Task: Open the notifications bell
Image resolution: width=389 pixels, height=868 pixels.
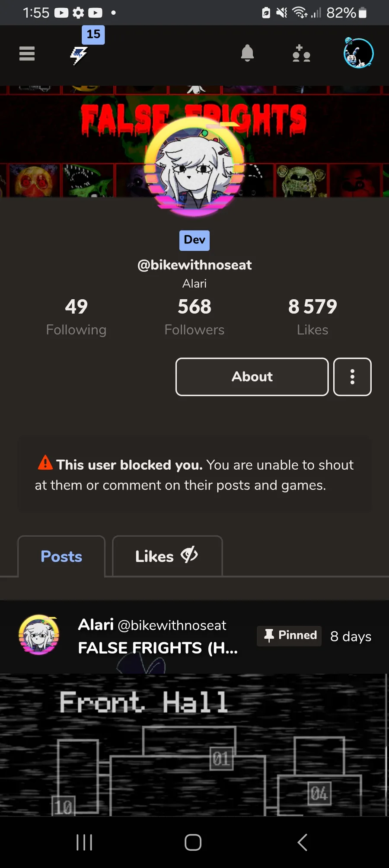Action: coord(247,54)
